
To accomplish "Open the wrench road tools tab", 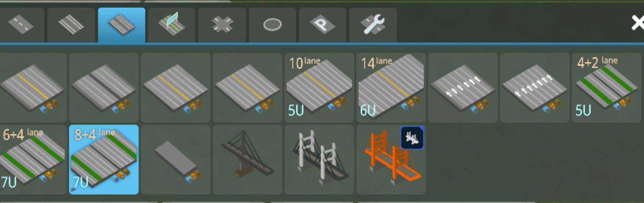I will pos(373,25).
